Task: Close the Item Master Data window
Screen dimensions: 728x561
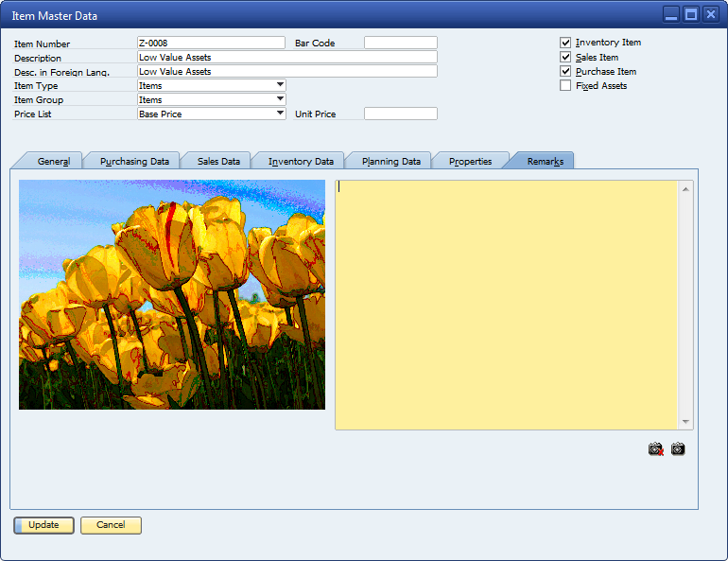Action: 711,15
